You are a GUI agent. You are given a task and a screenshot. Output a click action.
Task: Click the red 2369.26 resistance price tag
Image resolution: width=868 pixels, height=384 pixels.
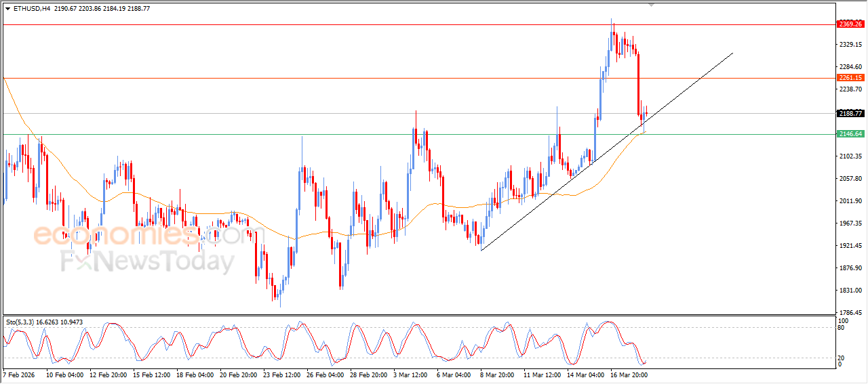[850, 24]
